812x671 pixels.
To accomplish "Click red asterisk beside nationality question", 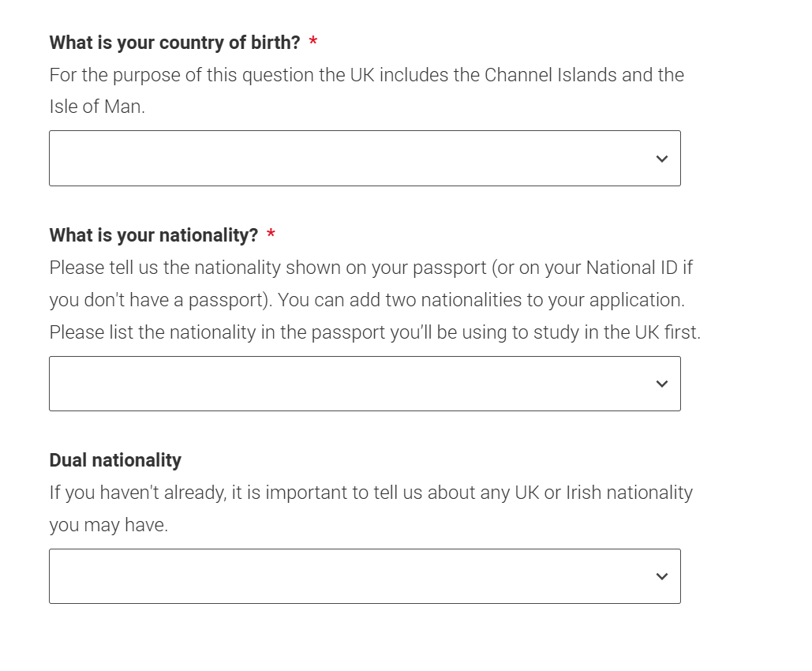I will point(271,235).
